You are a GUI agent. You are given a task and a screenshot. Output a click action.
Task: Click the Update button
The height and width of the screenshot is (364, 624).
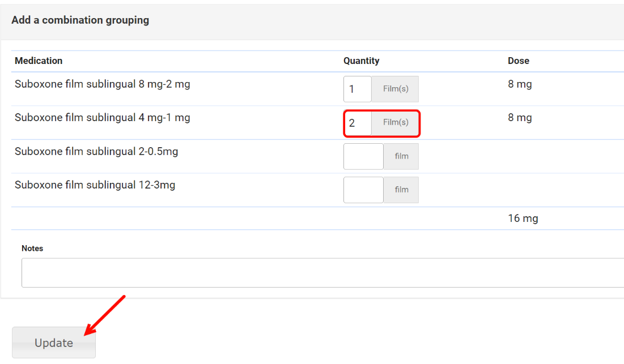(54, 342)
